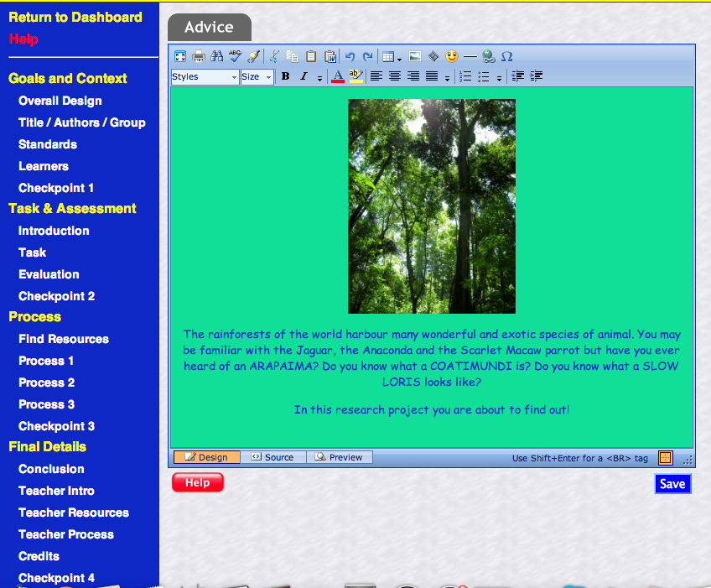711x588 pixels.
Task: Insert a smiley face emoticon
Action: (451, 56)
